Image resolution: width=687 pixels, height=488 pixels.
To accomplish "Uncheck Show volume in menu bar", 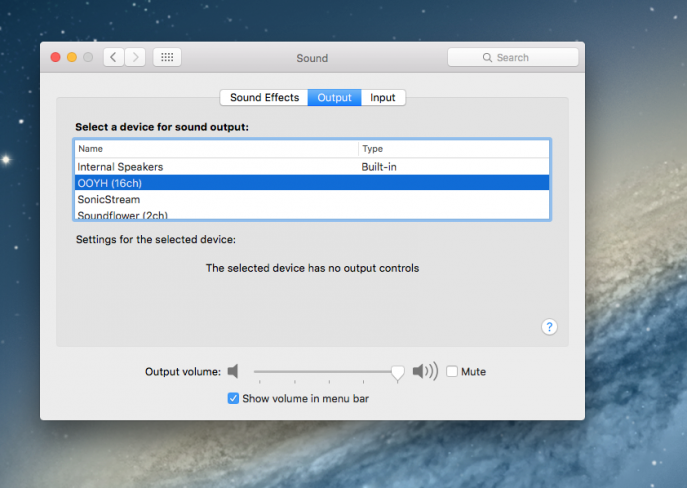I will coord(233,398).
